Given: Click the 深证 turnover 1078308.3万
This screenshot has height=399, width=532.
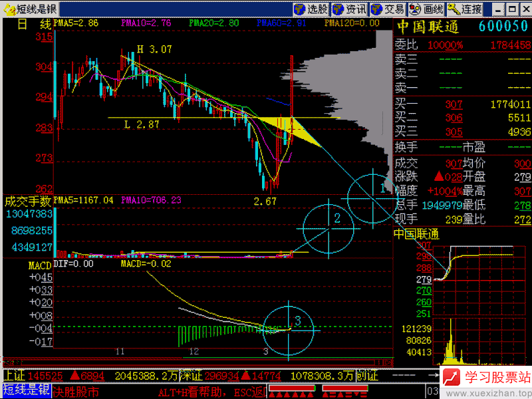Looking at the screenshot, I should tap(322, 376).
